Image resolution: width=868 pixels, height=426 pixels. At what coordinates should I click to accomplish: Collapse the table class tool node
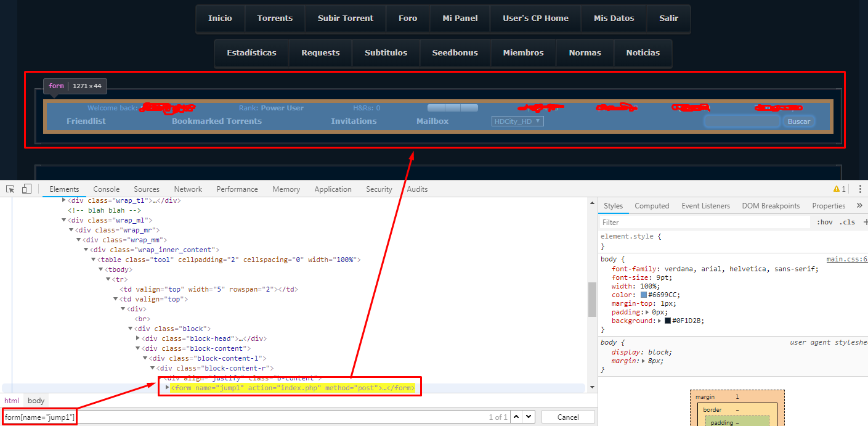[94, 260]
